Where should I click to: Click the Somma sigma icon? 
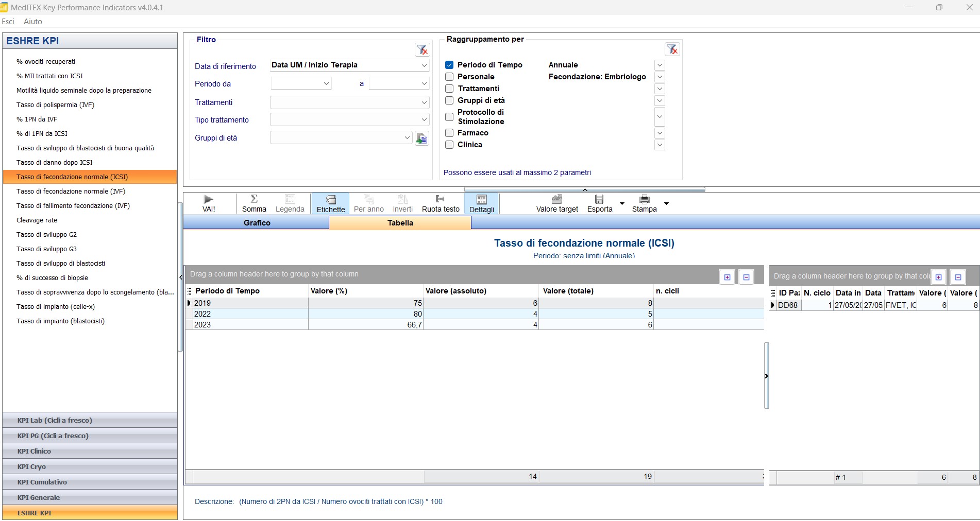(x=254, y=199)
